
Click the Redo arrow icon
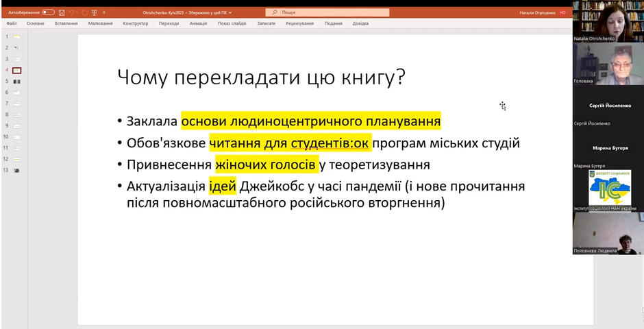[x=84, y=12]
